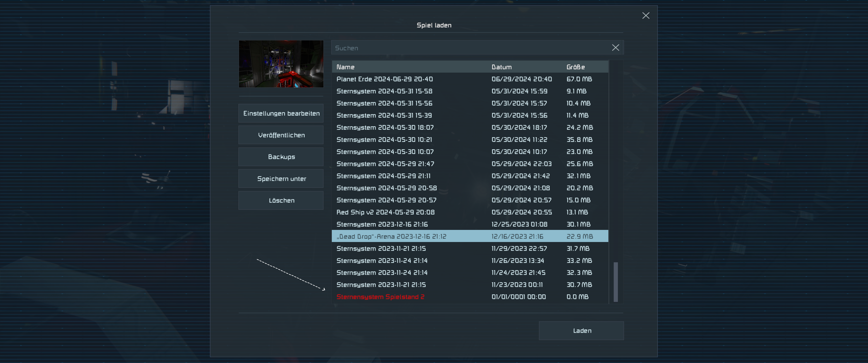Click Speichern unter button
This screenshot has width=868, height=363.
[x=281, y=179]
